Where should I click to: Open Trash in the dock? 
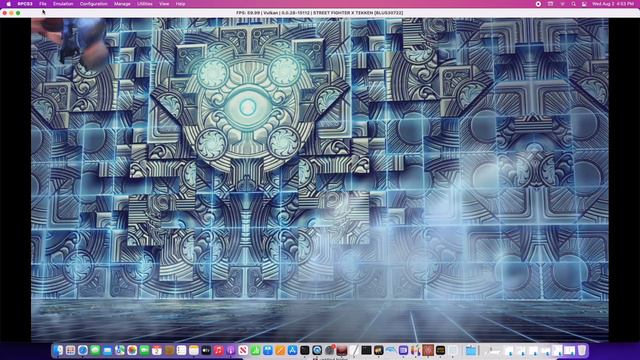tap(582, 350)
